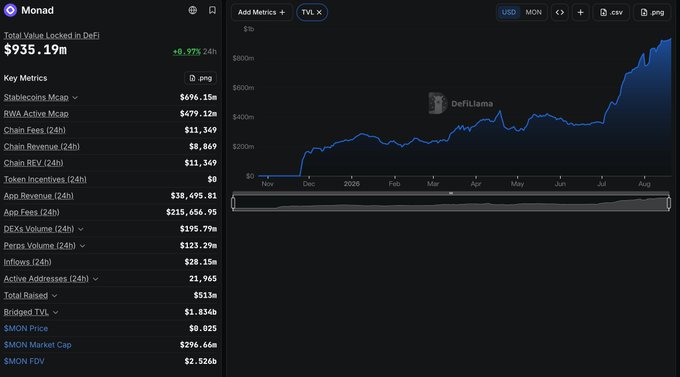Open the Monad website globe icon
Image resolution: width=680 pixels, height=377 pixels.
click(193, 10)
